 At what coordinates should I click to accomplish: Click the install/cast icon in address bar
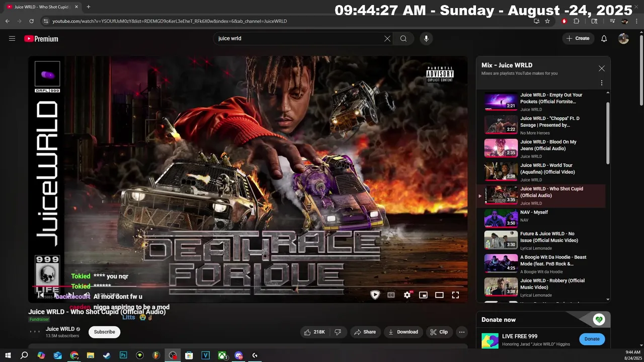536,21
